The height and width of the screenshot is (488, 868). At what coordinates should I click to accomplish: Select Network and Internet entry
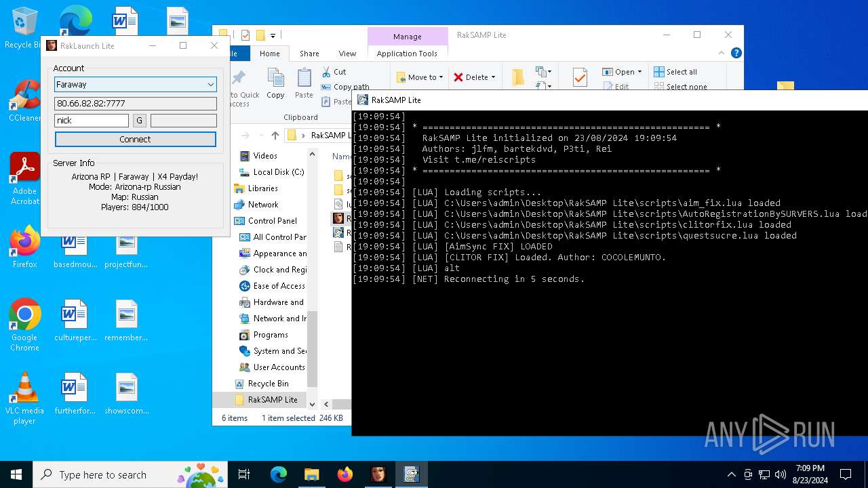click(x=273, y=319)
